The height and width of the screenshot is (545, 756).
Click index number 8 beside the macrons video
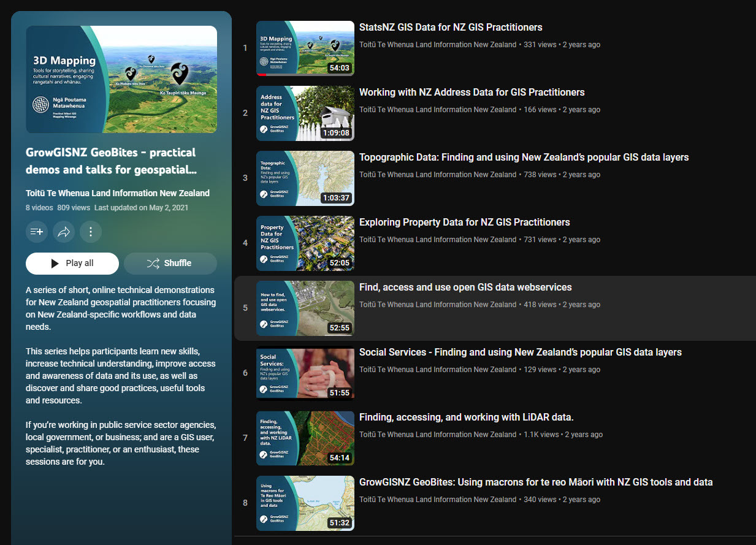tap(245, 503)
